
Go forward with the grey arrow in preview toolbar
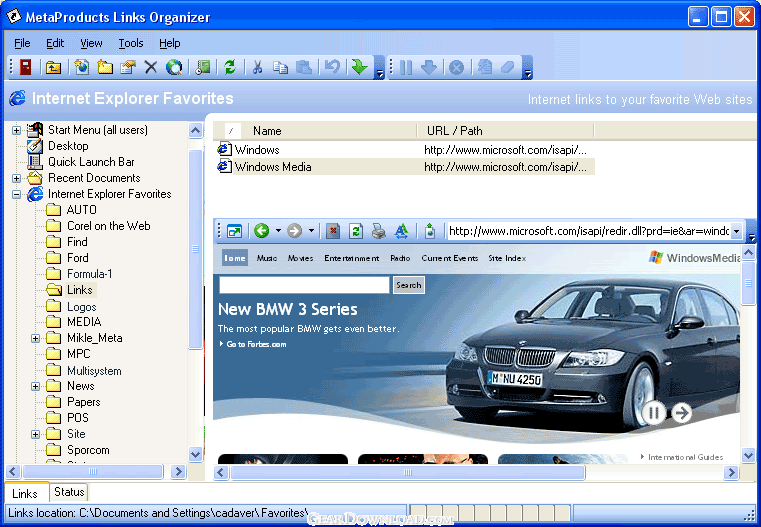295,231
